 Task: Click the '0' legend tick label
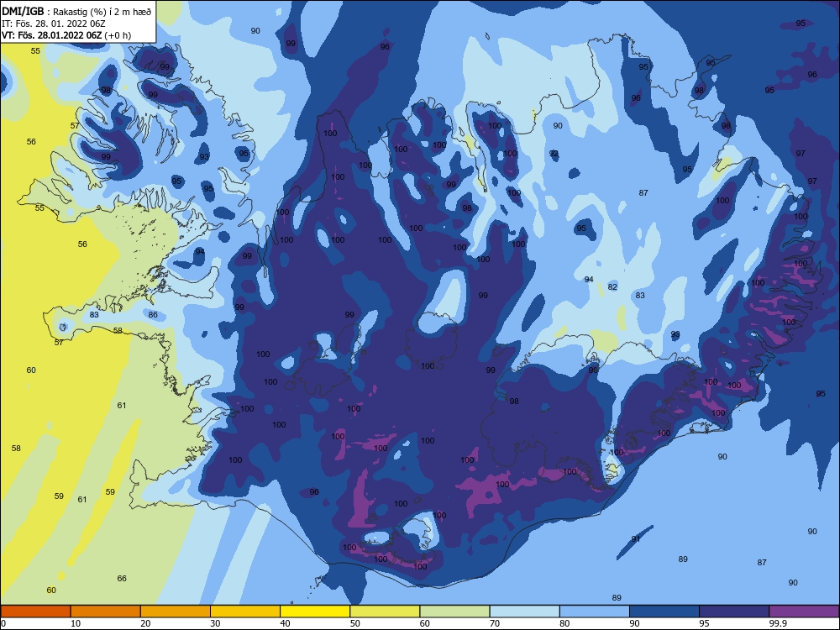click(x=3, y=623)
